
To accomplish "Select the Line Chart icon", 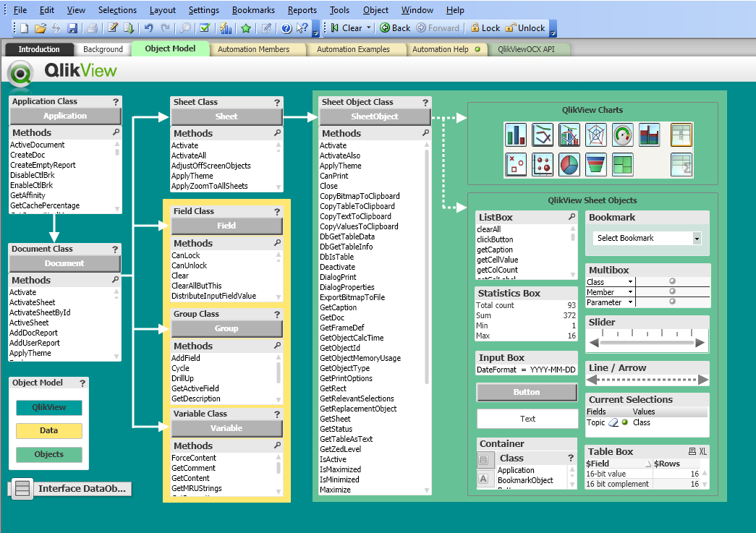I will 543,135.
